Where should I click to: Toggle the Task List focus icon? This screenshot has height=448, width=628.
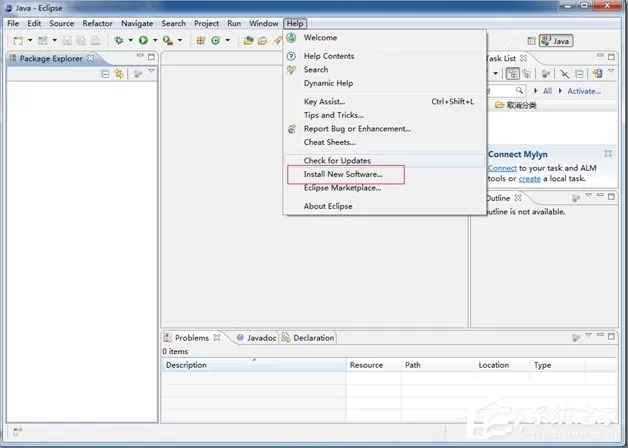[545, 74]
